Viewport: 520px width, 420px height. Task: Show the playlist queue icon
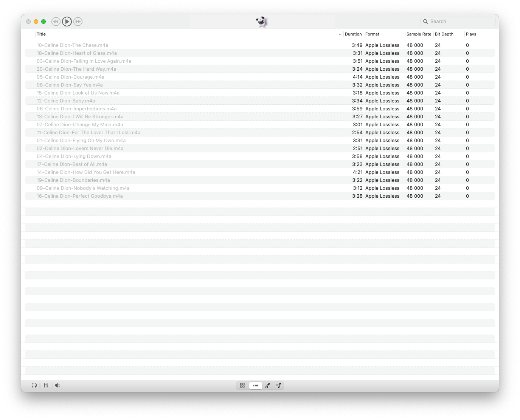279,386
